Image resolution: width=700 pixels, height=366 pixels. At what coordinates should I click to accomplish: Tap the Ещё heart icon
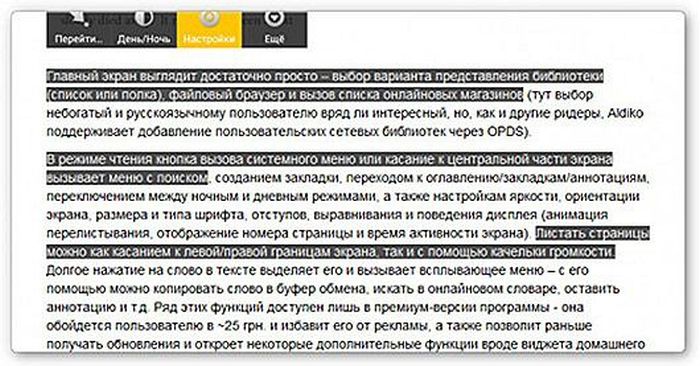coord(273,19)
